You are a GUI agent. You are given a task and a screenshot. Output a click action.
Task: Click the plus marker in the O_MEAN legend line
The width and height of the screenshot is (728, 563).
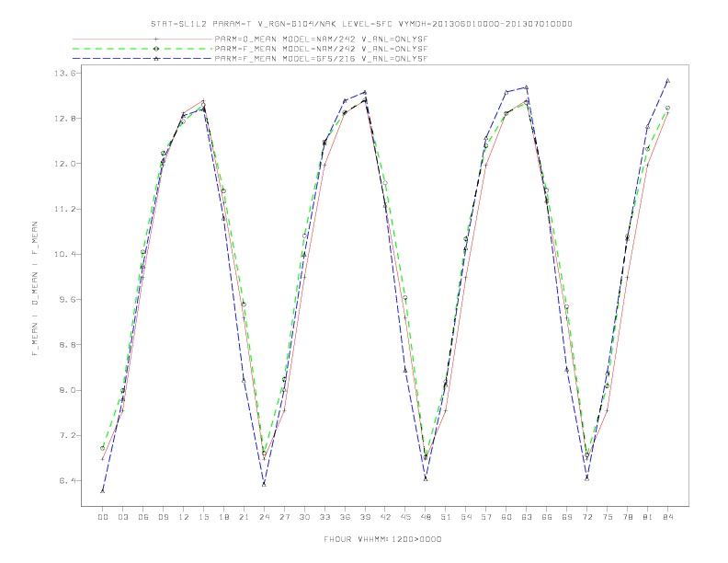[156, 39]
